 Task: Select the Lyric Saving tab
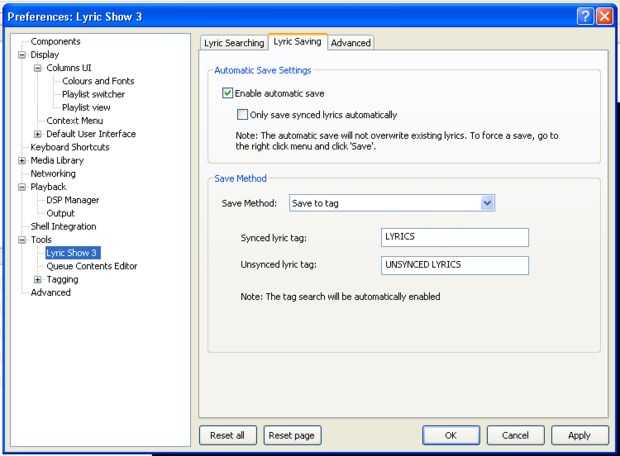[x=297, y=42]
